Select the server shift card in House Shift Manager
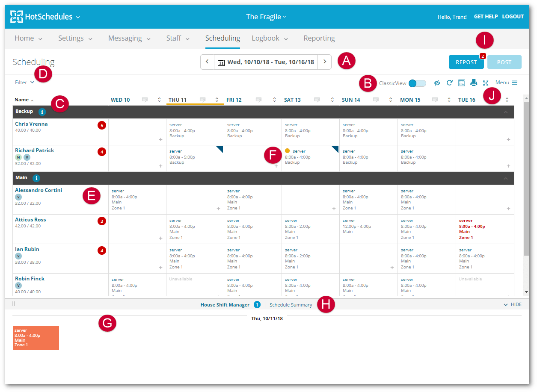 [x=36, y=338]
